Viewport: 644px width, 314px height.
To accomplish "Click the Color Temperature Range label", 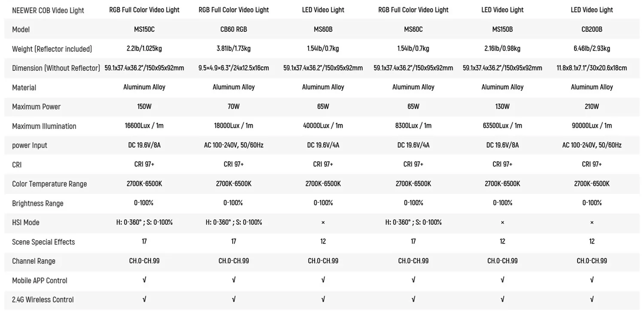I will [x=49, y=184].
